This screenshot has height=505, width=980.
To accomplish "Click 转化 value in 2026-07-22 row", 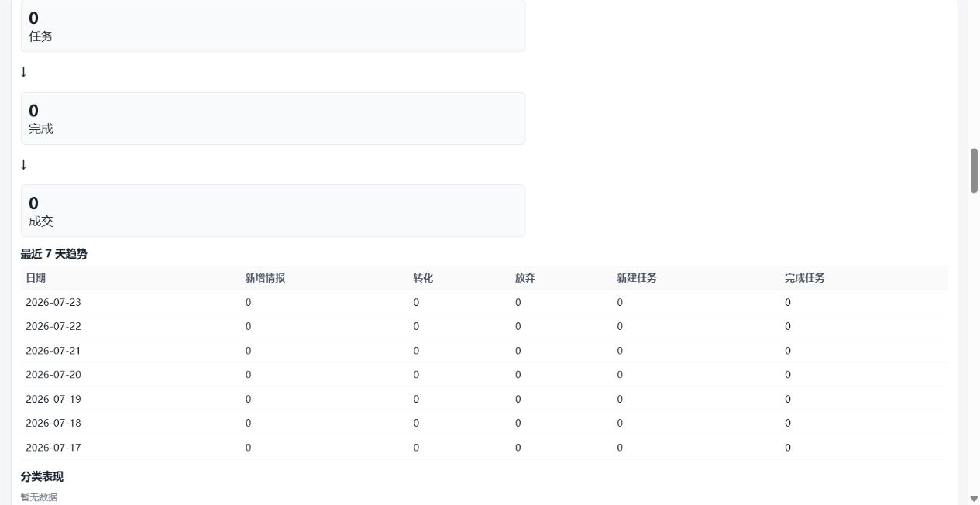I will (416, 326).
